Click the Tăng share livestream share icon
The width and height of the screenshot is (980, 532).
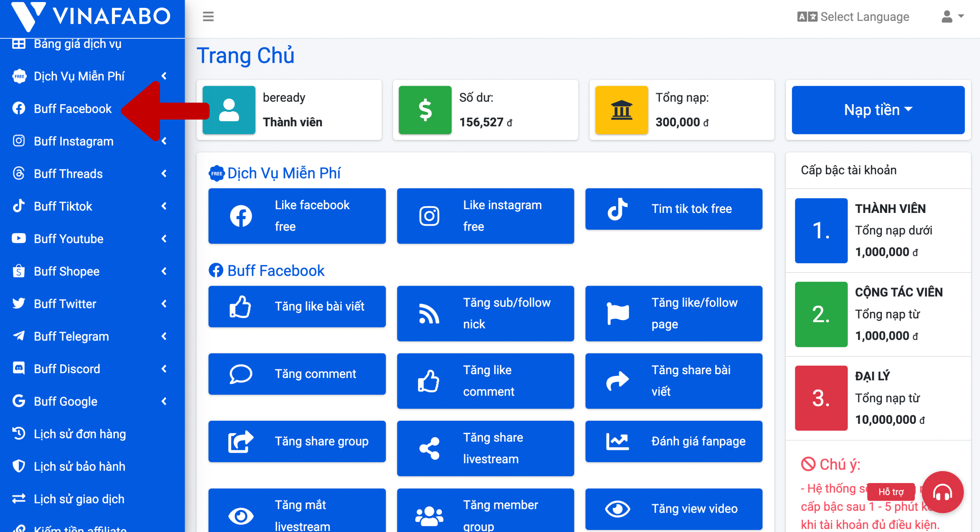429,448
